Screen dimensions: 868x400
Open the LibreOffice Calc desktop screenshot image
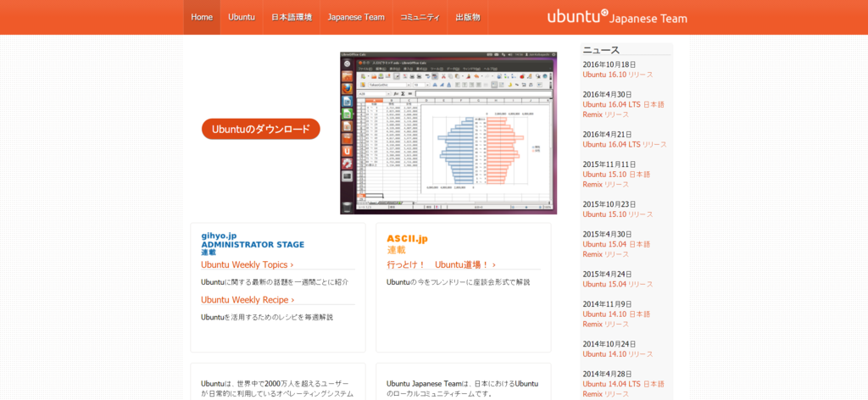(448, 133)
